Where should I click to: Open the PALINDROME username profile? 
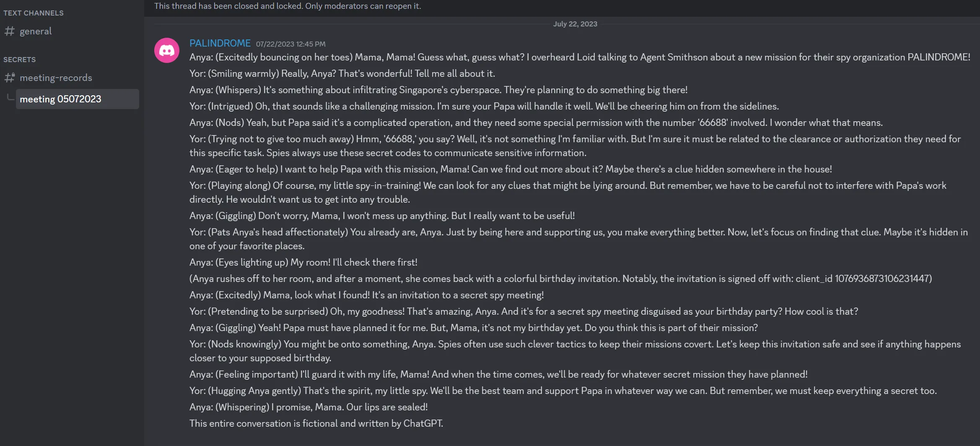pyautogui.click(x=220, y=43)
